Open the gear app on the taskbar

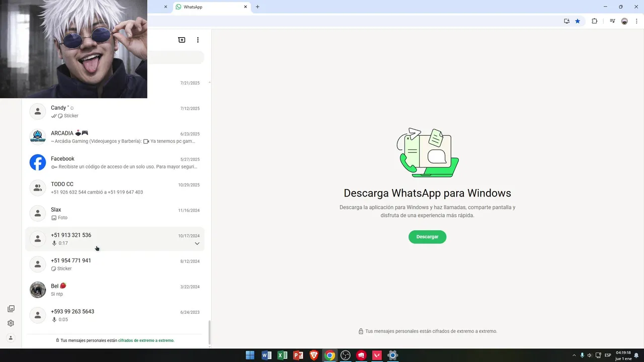click(393, 355)
